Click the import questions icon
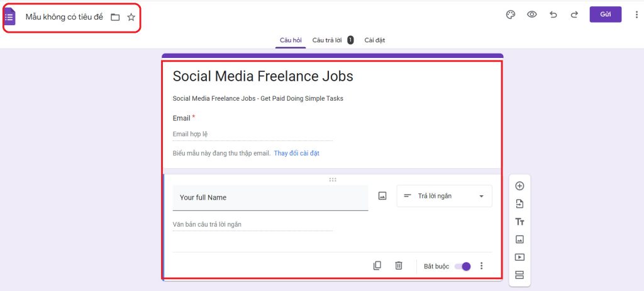The width and height of the screenshot is (644, 291). point(519,203)
